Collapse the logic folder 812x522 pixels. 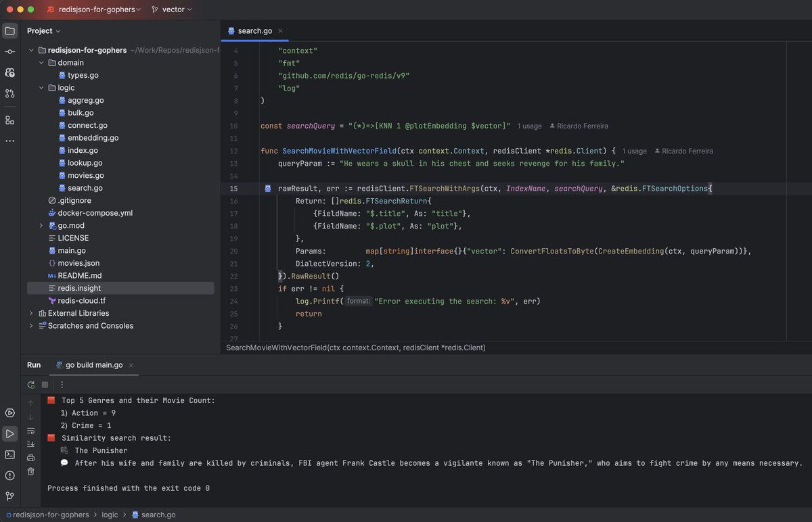[41, 88]
